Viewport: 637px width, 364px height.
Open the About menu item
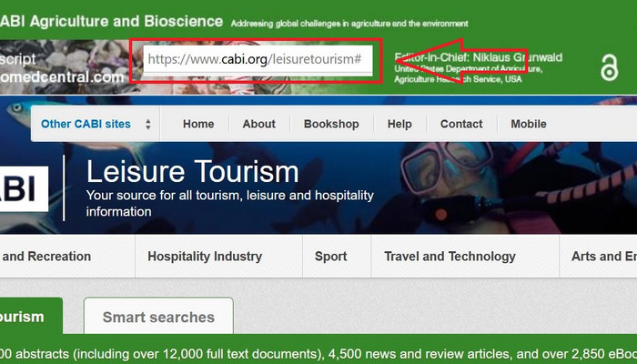[258, 124]
